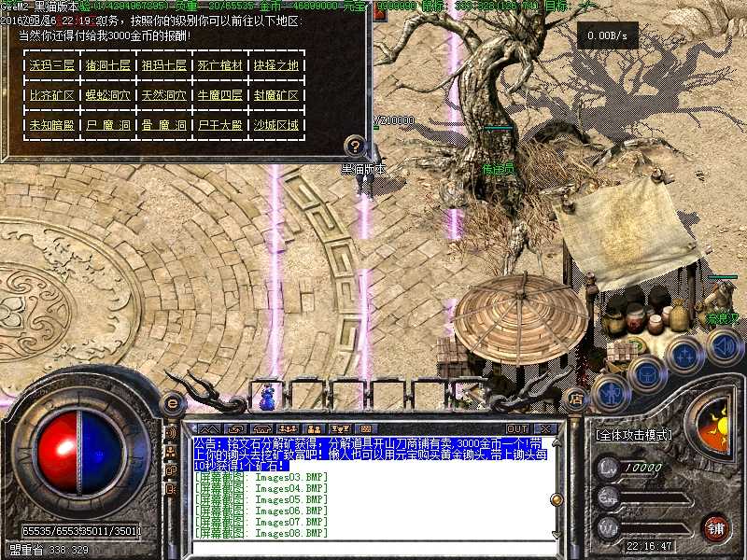Click the sound-wave icon left of chat
The height and width of the screenshot is (560, 747).
tap(171, 432)
